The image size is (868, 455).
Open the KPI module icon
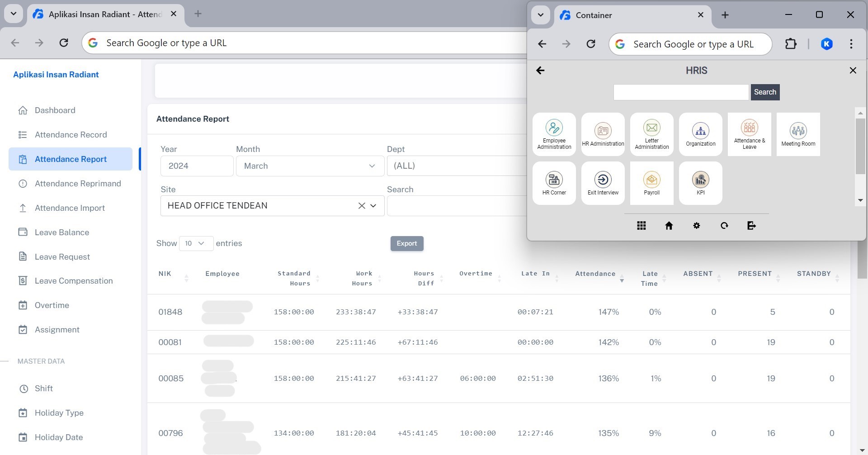[700, 183]
